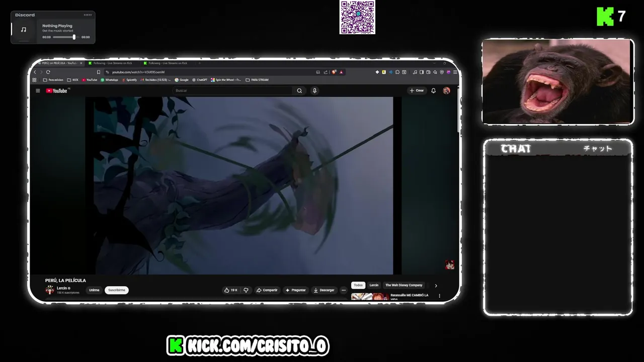This screenshot has width=644, height=362.
Task: Dislike the video with thumbs down
Action: pyautogui.click(x=246, y=290)
